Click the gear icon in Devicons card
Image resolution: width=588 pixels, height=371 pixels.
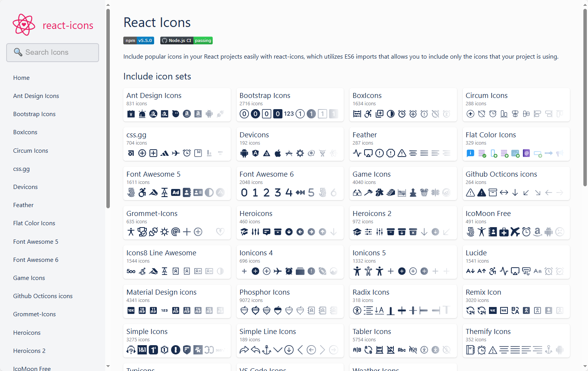[x=300, y=153]
